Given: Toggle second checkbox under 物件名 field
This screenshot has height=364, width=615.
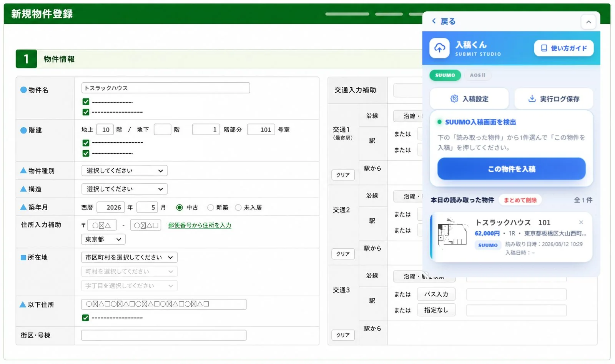Looking at the screenshot, I should [86, 112].
